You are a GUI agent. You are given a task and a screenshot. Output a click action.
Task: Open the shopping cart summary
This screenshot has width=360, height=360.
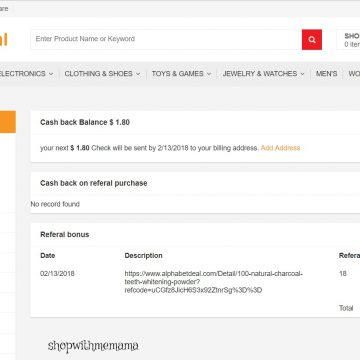pos(349,40)
